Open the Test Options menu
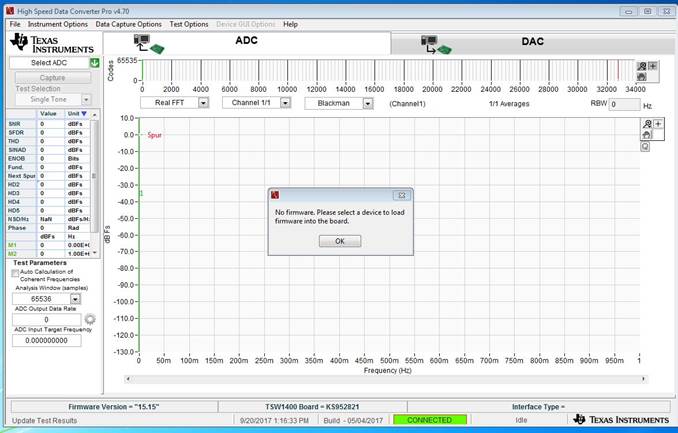This screenshot has height=433, width=678. point(189,24)
